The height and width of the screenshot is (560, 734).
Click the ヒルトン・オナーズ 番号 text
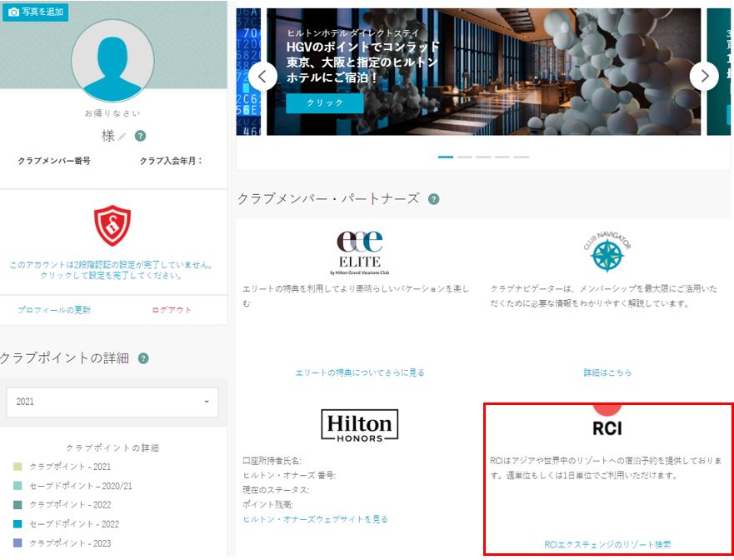[289, 476]
